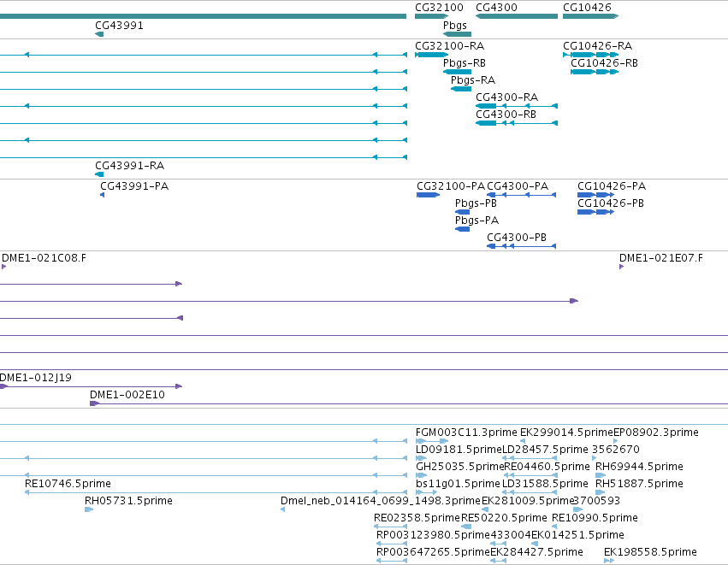Select EST bs11g01.5prime
This screenshot has width=728, height=565.
(426, 492)
